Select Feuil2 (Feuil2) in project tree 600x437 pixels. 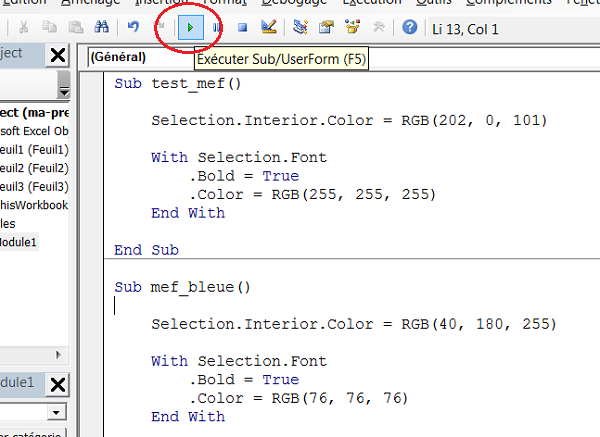pos(34,168)
